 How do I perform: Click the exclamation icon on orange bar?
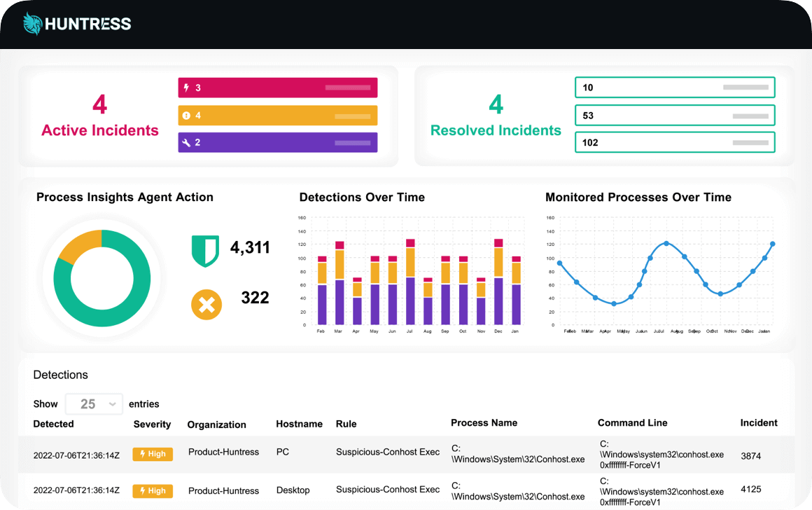186,116
